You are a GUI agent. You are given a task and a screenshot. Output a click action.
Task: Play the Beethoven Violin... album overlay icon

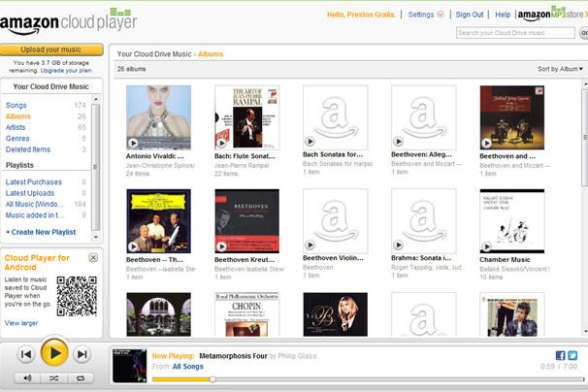point(310,245)
